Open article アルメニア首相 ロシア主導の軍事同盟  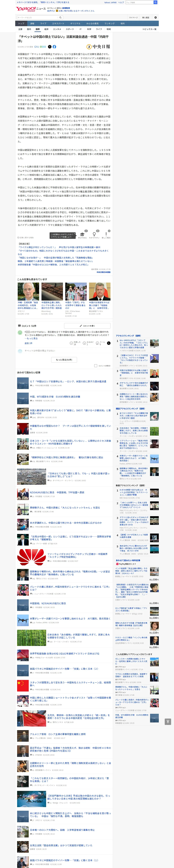[57, 734]
